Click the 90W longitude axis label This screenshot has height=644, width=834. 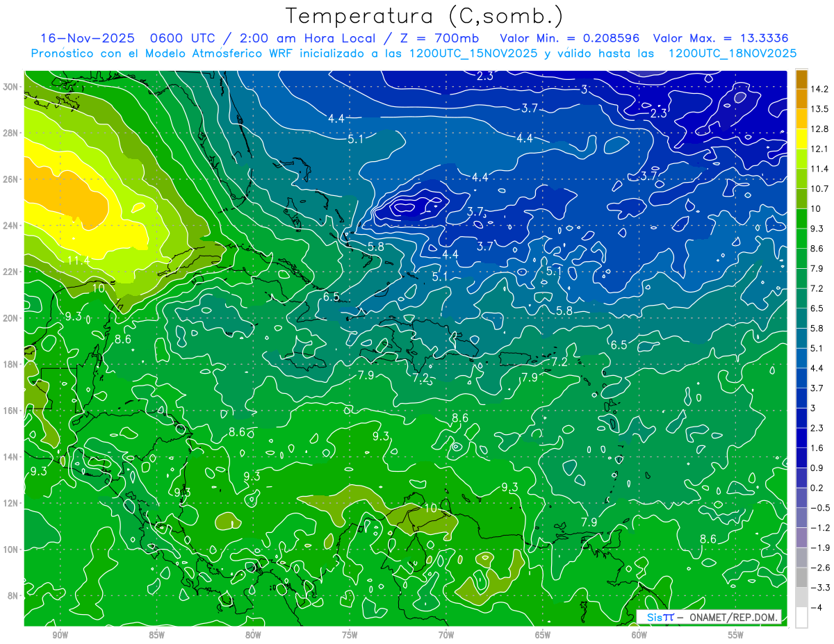[x=60, y=635]
